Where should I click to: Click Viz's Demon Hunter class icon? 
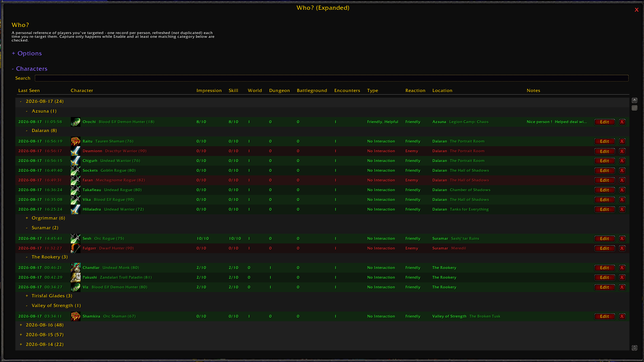point(76,287)
